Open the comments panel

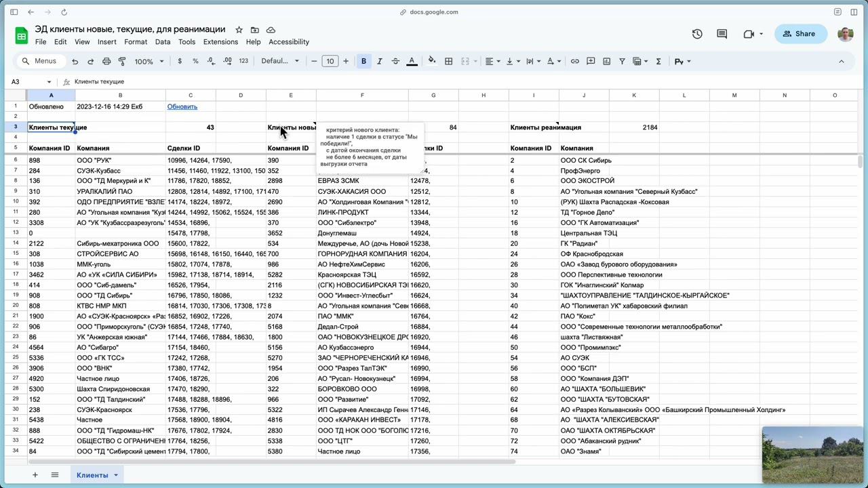(722, 34)
